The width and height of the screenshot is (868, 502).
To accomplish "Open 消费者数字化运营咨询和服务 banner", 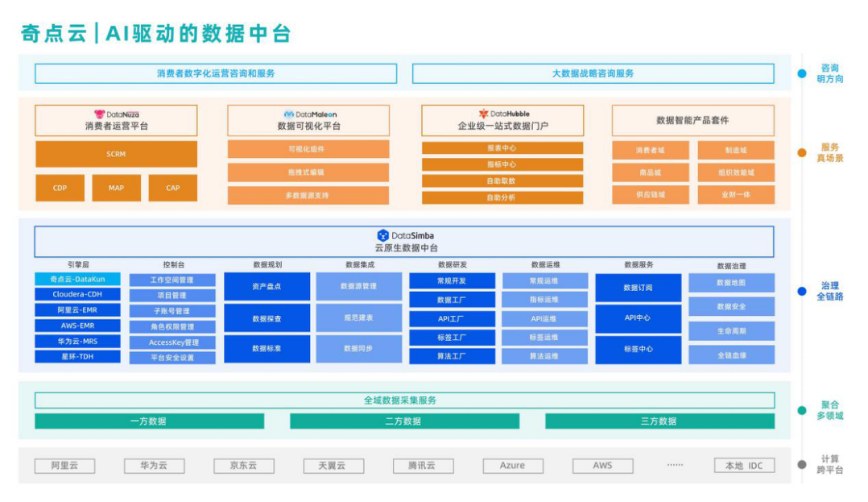I will pyautogui.click(x=216, y=73).
